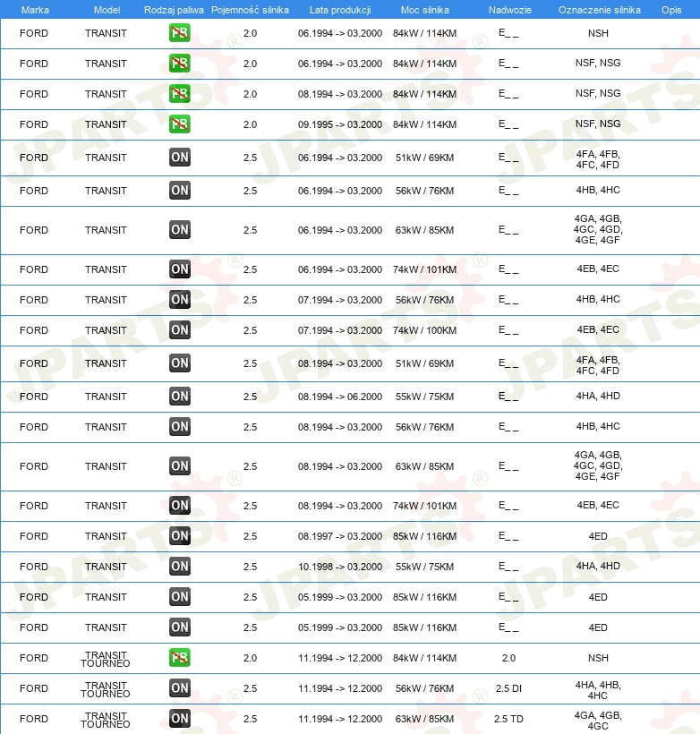Click the ON icon in the 08.1994 74kW / 101KM row
The image size is (700, 734).
coord(180,506)
